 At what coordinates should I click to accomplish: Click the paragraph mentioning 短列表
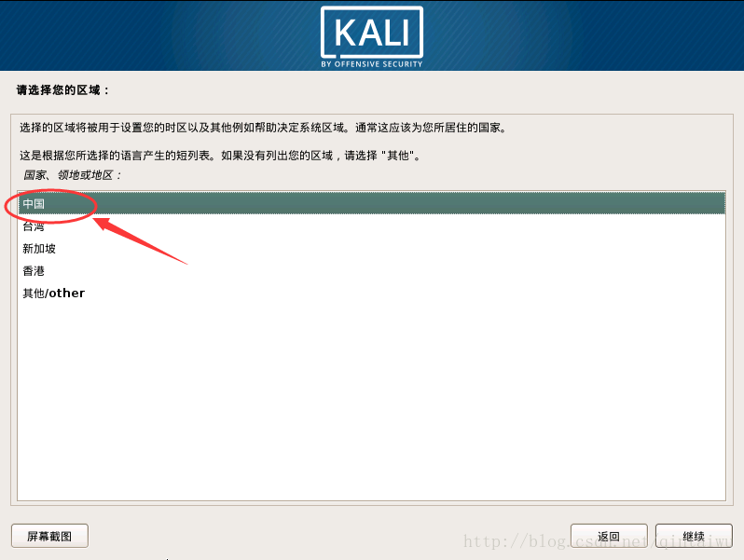click(x=220, y=156)
